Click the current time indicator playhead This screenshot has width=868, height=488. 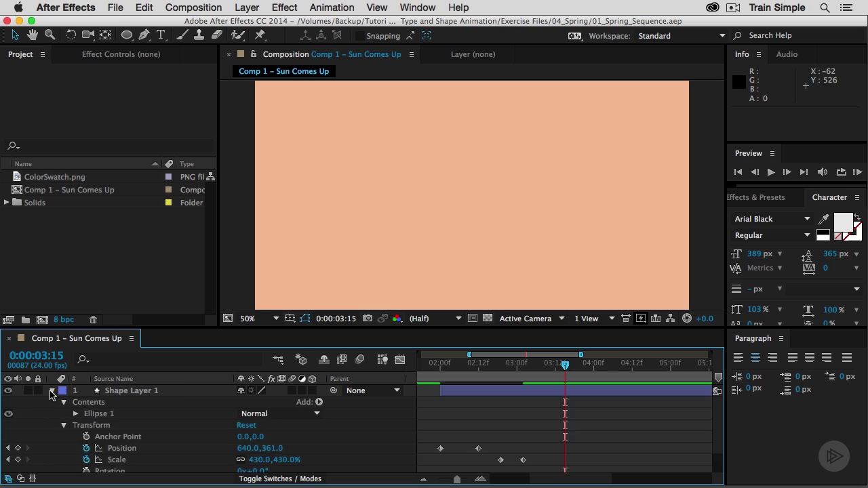coord(565,365)
